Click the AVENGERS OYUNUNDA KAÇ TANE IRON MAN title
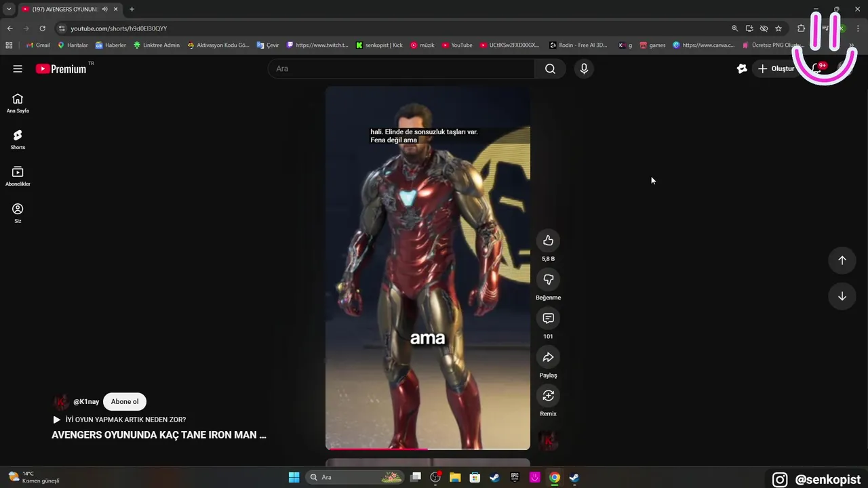 tap(159, 435)
